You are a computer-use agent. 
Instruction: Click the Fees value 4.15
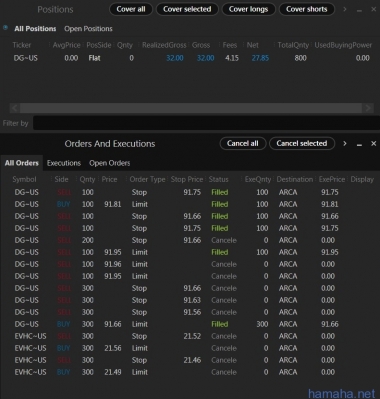(232, 58)
